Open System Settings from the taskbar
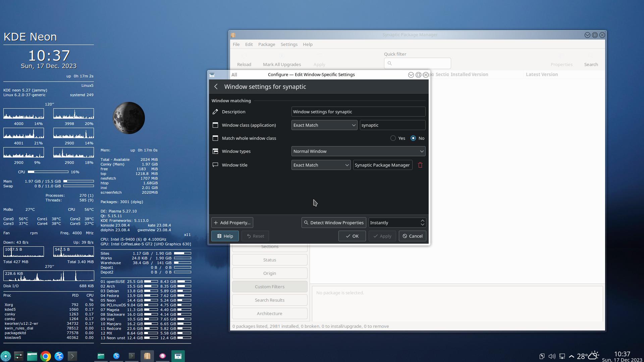 coord(18,356)
